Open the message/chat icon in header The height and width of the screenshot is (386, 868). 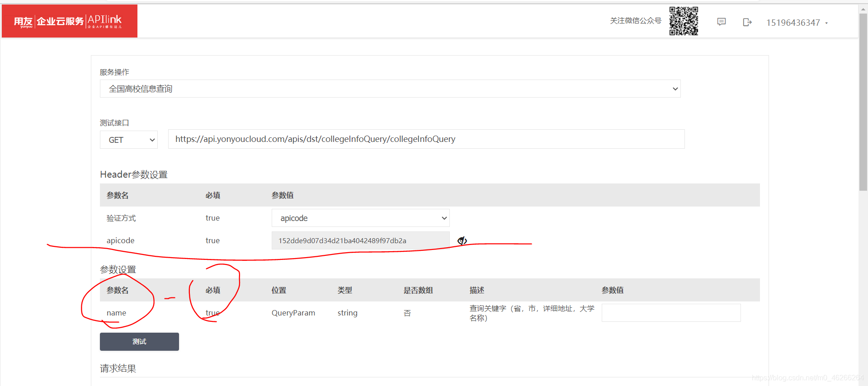[x=722, y=22]
